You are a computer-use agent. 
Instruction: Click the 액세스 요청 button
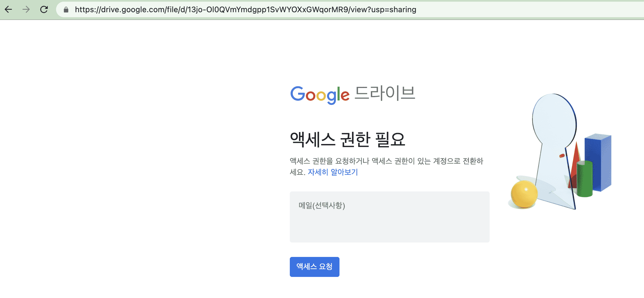click(x=315, y=267)
